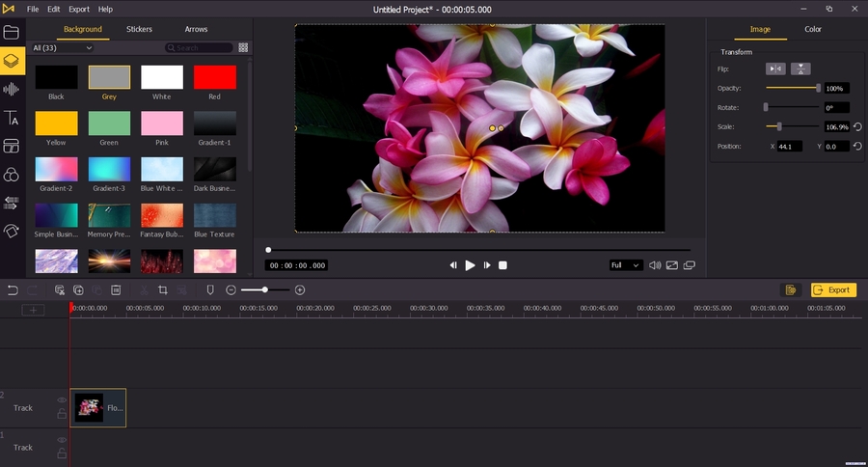Click the yellow Export button
Screen dimensions: 868x467
(833, 289)
